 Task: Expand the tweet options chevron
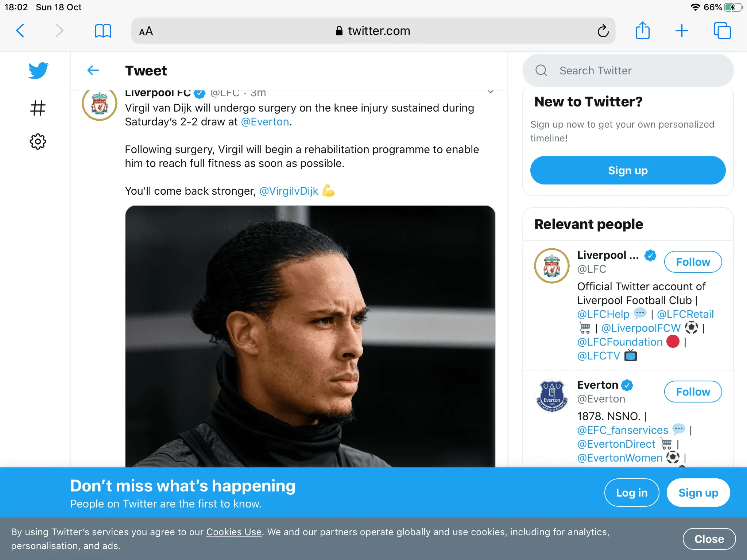tap(491, 92)
